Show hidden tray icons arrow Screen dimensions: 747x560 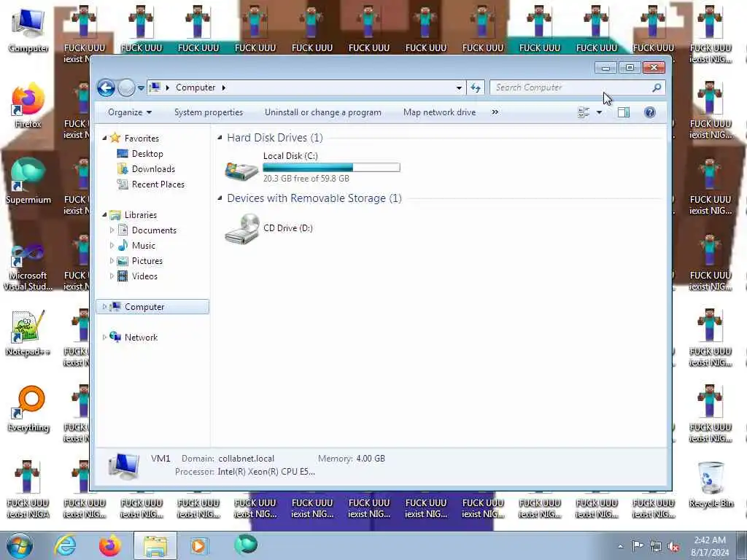(620, 546)
